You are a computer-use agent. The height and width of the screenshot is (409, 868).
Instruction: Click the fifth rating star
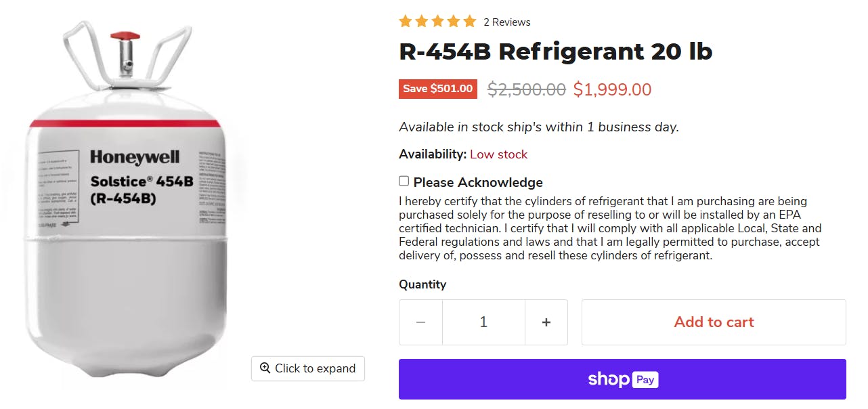(x=470, y=21)
